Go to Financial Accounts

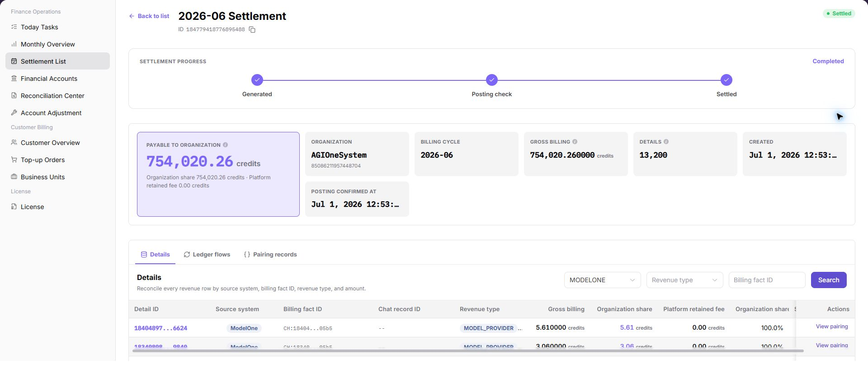click(57, 79)
